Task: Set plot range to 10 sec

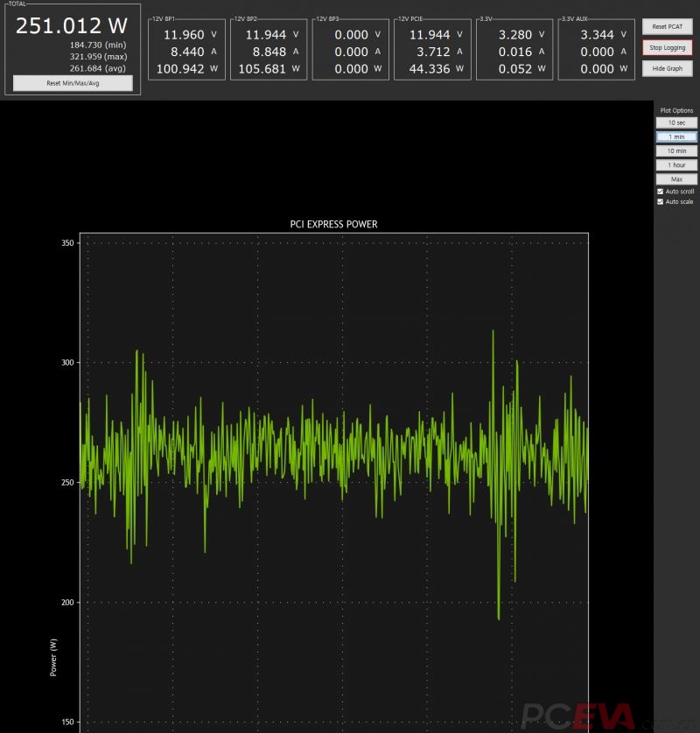Action: [x=676, y=123]
